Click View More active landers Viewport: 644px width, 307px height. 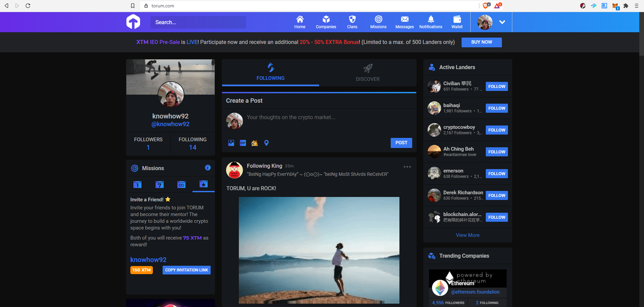(468, 235)
